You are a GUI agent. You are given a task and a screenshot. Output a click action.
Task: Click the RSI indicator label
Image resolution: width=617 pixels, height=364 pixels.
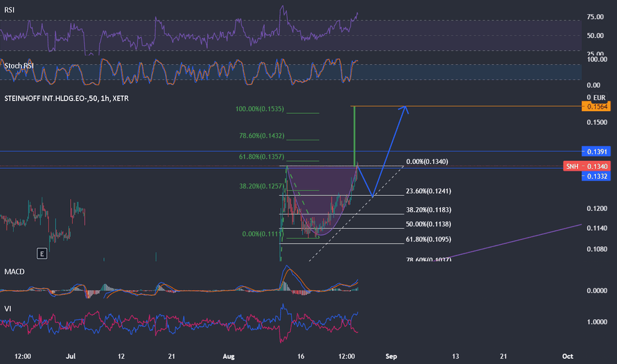click(x=9, y=10)
